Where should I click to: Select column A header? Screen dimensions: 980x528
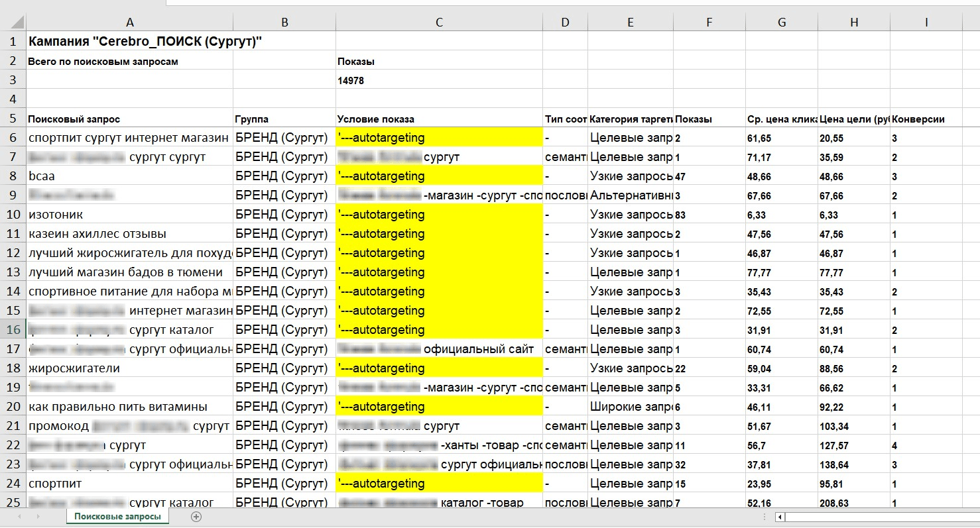coord(129,23)
